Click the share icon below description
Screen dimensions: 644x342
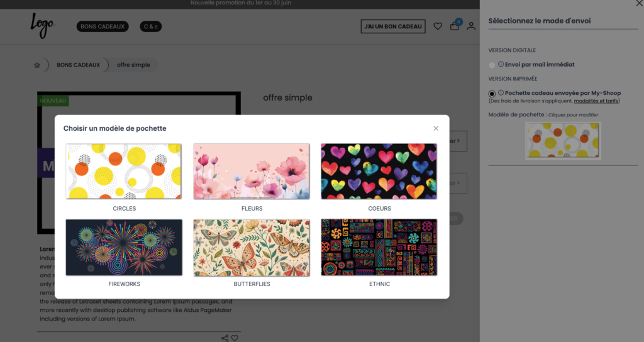click(225, 338)
